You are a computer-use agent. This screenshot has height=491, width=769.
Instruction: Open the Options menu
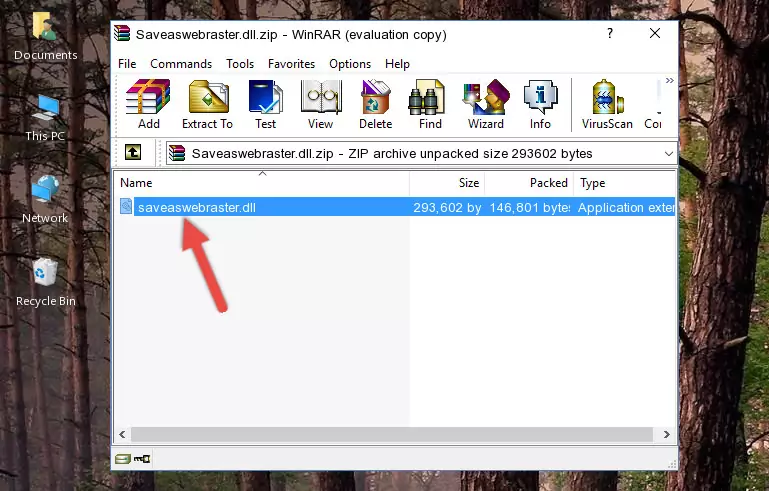click(350, 64)
